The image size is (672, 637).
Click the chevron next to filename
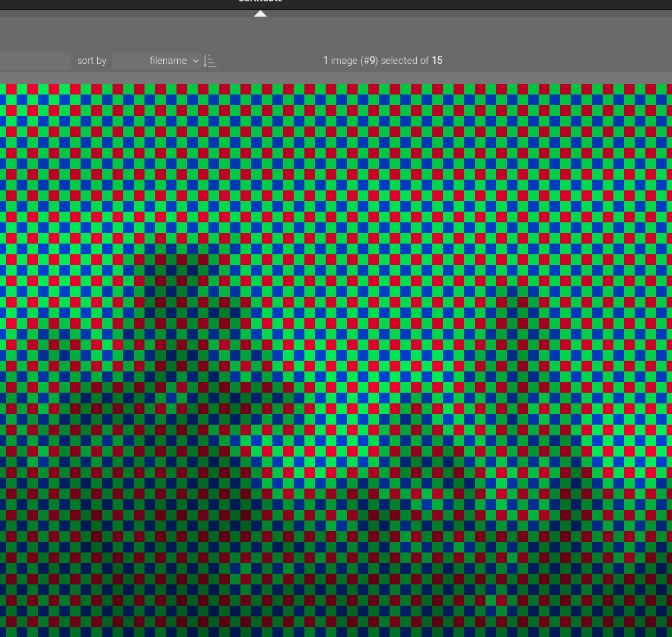tap(196, 61)
